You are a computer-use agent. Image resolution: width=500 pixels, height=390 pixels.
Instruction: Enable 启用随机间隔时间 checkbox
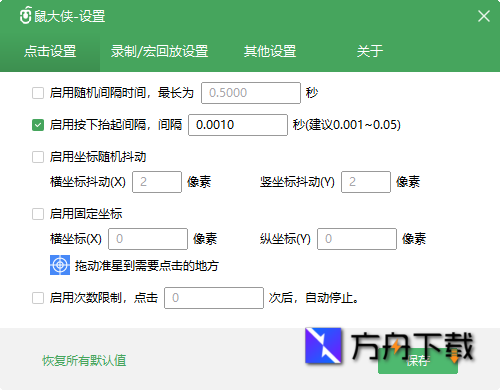(38, 93)
